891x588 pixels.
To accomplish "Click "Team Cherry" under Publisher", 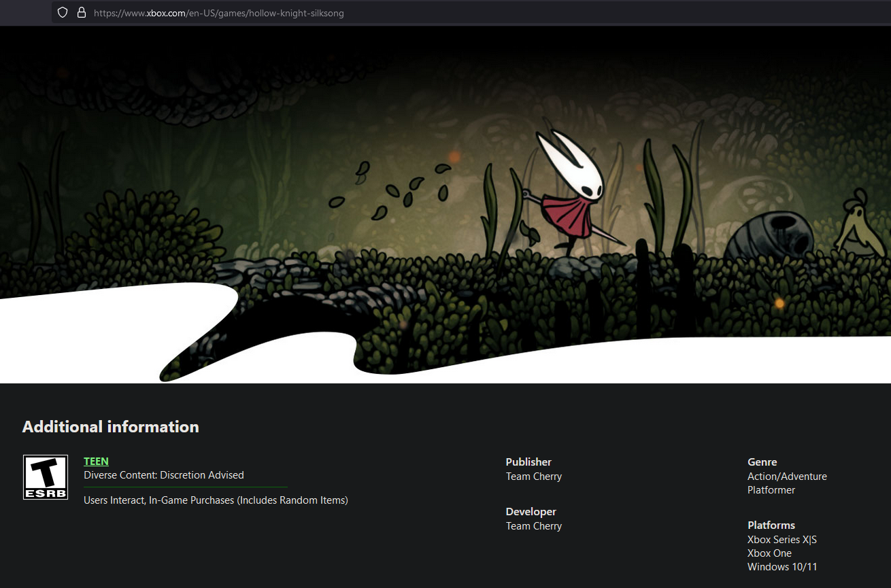I will pos(534,477).
